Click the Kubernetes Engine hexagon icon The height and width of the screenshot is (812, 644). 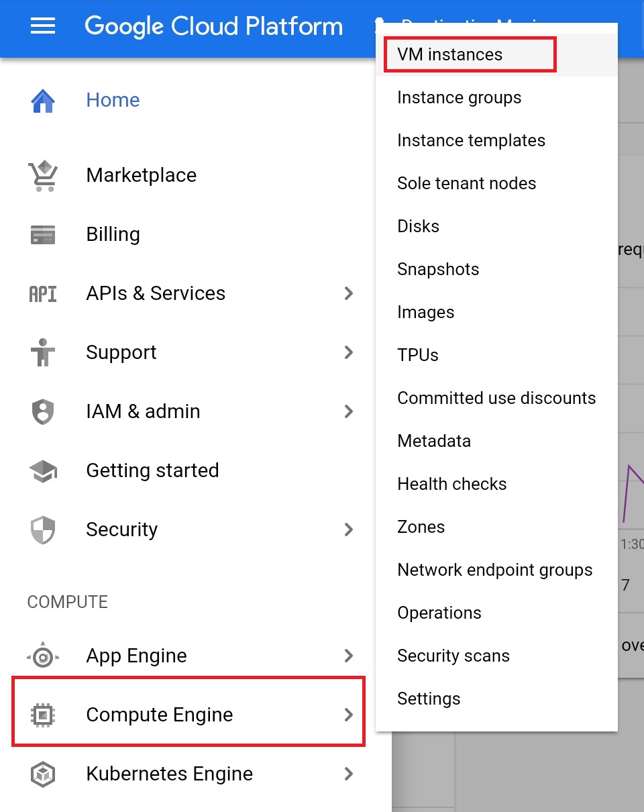pos(43,774)
